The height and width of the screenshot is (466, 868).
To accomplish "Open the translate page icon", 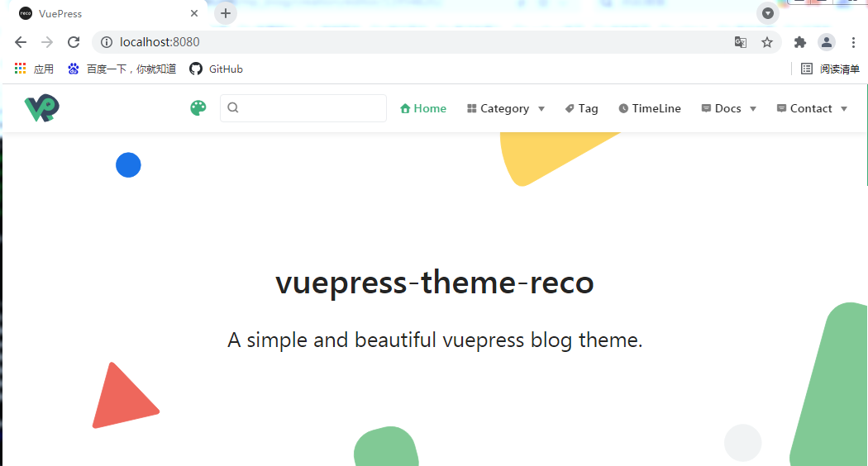I will pyautogui.click(x=740, y=42).
